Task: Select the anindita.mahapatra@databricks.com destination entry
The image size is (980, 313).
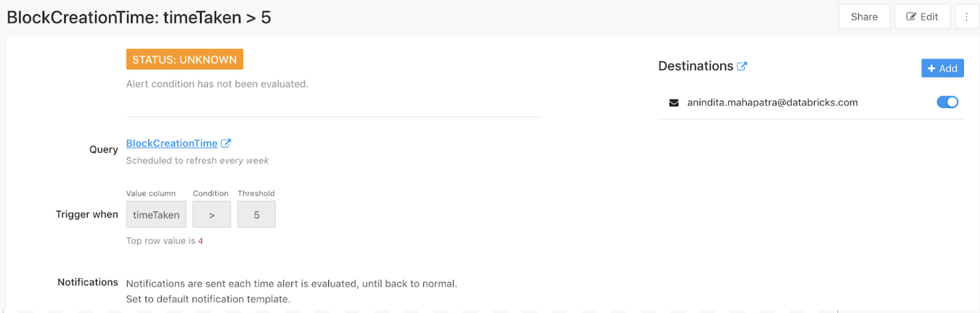Action: tap(772, 103)
